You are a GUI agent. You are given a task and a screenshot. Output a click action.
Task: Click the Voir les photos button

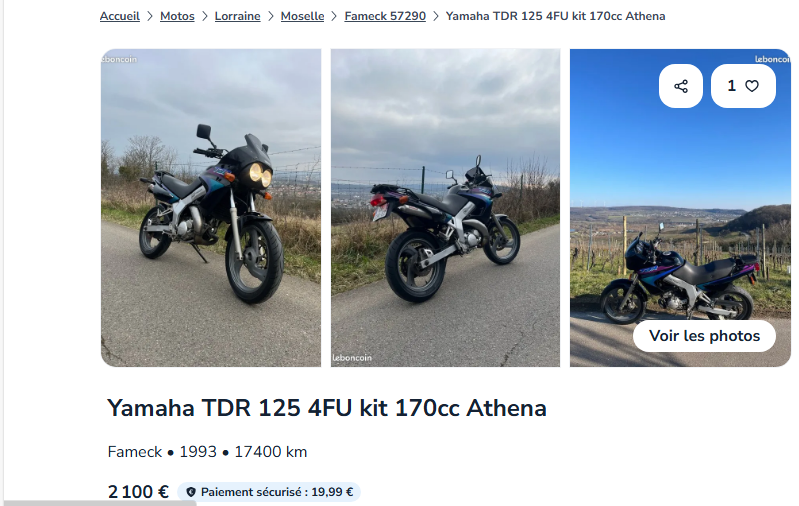pos(704,336)
